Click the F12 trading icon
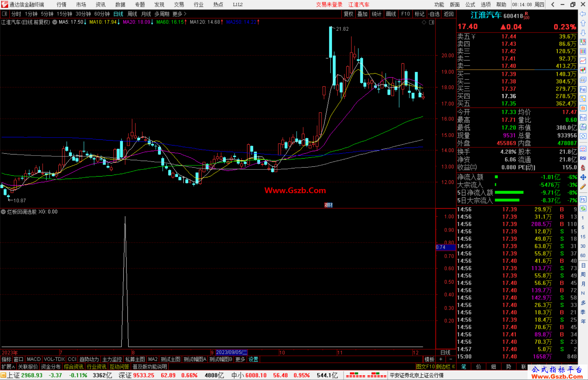 click(583, 118)
